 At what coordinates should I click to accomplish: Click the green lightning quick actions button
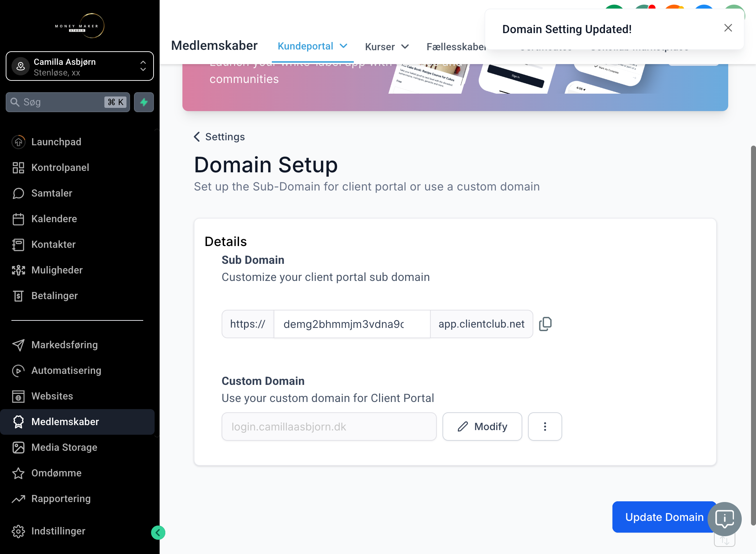(x=144, y=102)
